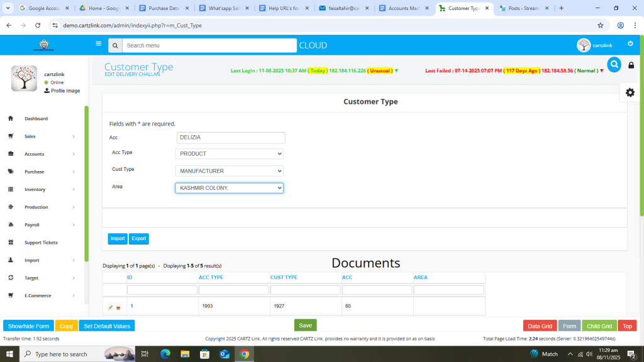The width and height of the screenshot is (644, 362).
Task: Click red delete icon in row 1
Action: pyautogui.click(x=118, y=307)
